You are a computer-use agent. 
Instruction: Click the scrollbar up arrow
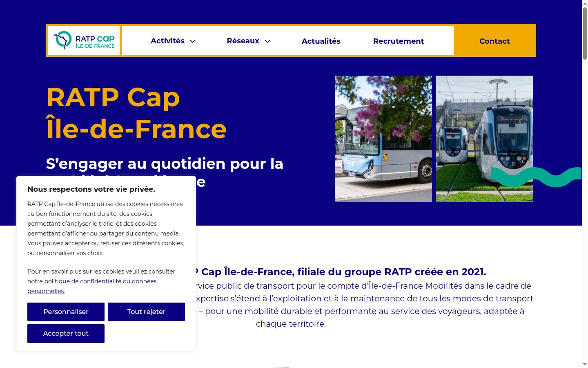click(x=585, y=3)
